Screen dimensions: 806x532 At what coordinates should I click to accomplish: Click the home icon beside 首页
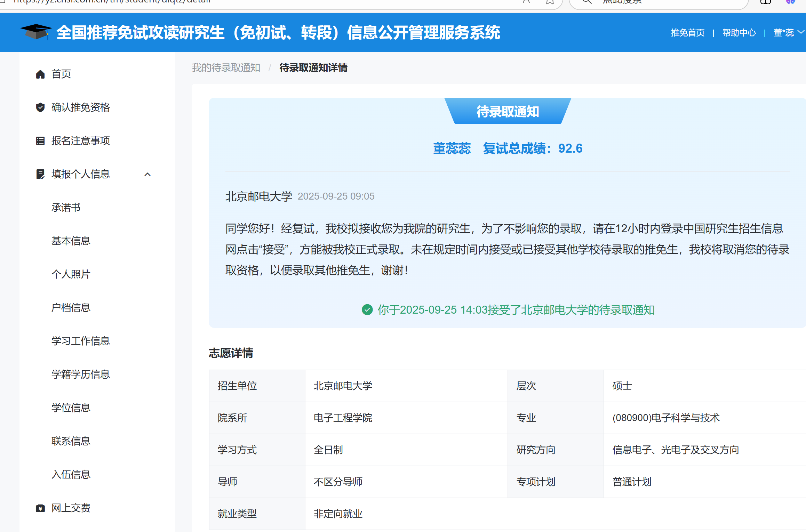click(x=40, y=74)
